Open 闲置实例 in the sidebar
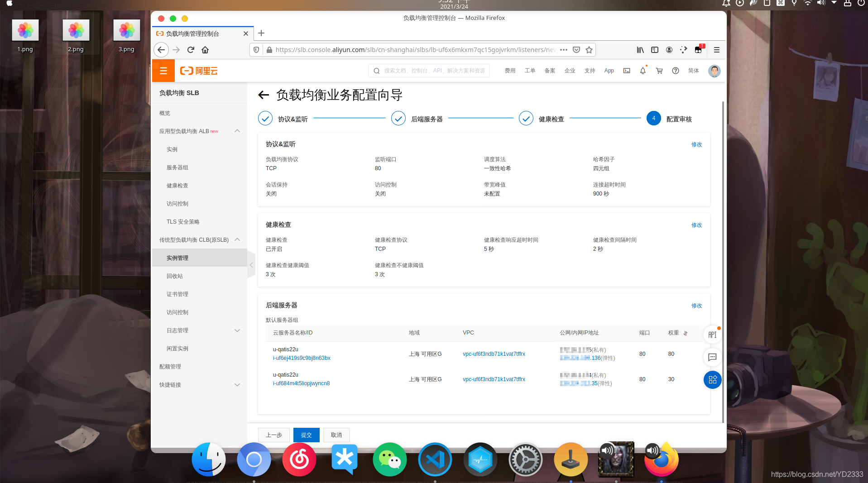The width and height of the screenshot is (868, 483). pos(177,349)
